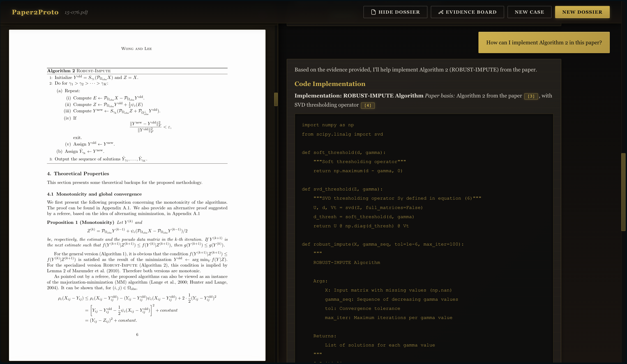627x364 pixels.
Task: Click the '4. Theoretical Properties' heading
Action: pyautogui.click(x=78, y=174)
